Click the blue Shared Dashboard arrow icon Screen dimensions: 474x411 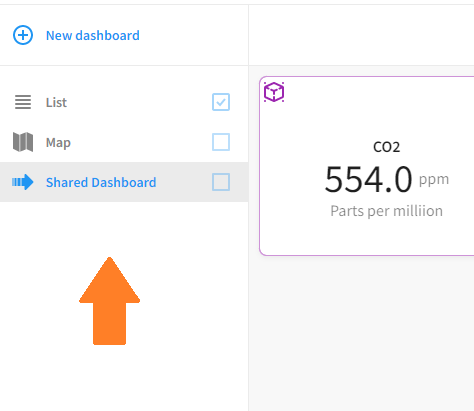[23, 182]
